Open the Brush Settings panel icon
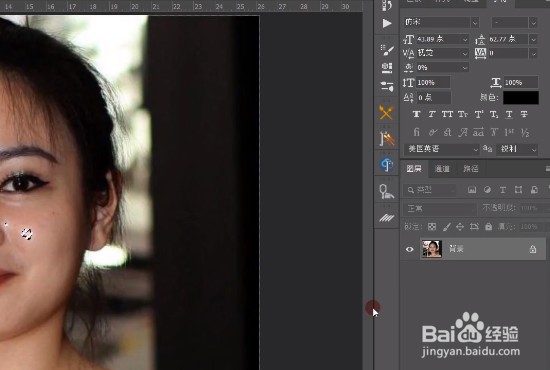Image resolution: width=550 pixels, height=370 pixels. coord(387,50)
